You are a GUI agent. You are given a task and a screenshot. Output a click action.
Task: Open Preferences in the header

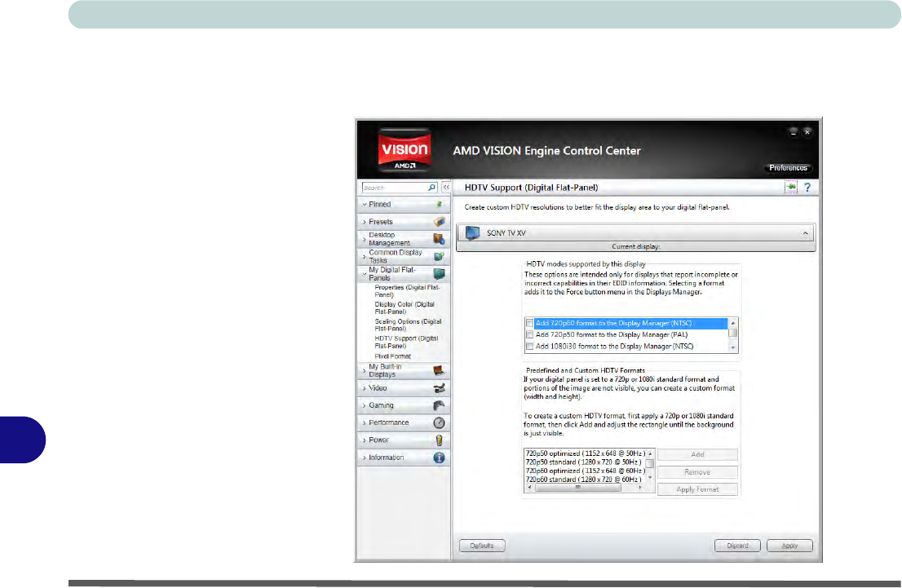point(788,168)
